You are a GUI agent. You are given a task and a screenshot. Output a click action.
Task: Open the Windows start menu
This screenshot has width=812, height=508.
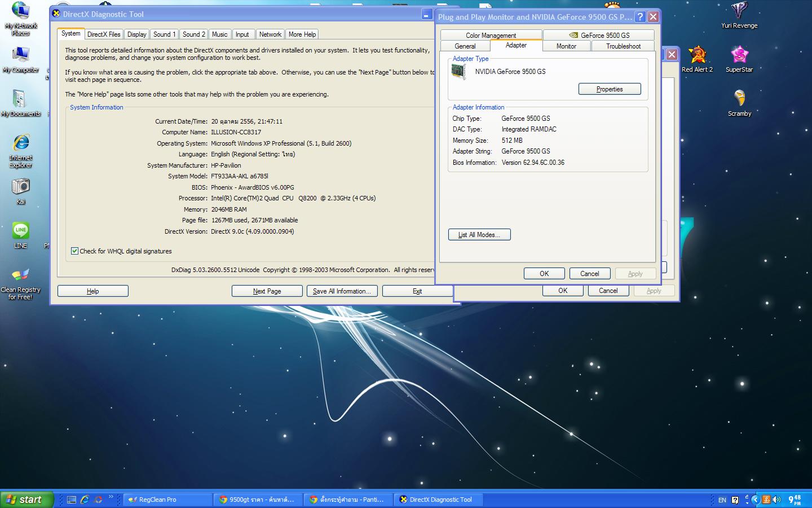(x=27, y=500)
